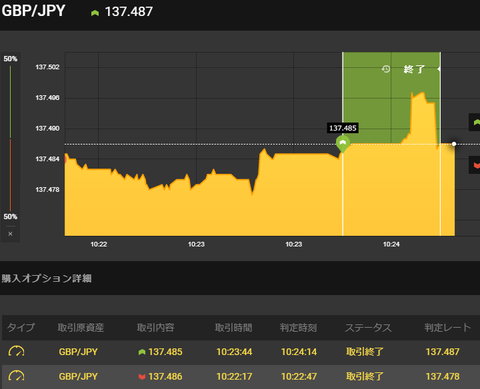Click the 10:22 time axis label
Screen dimensions: 480x389
click(99, 244)
